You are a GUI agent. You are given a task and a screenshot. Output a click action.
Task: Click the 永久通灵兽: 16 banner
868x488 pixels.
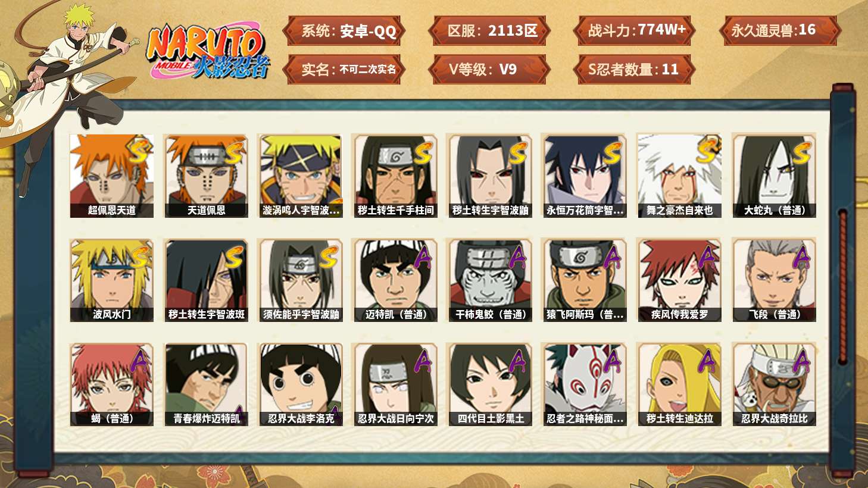(780, 31)
